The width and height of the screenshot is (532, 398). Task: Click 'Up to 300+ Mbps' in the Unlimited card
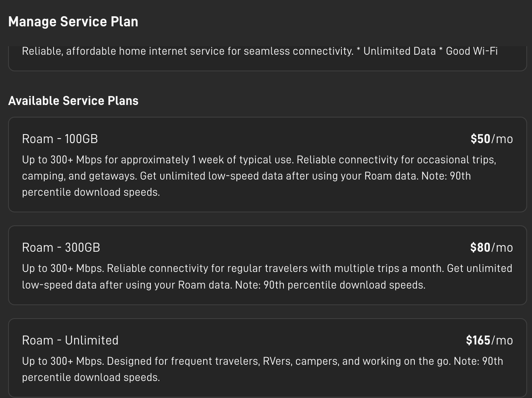pos(62,362)
